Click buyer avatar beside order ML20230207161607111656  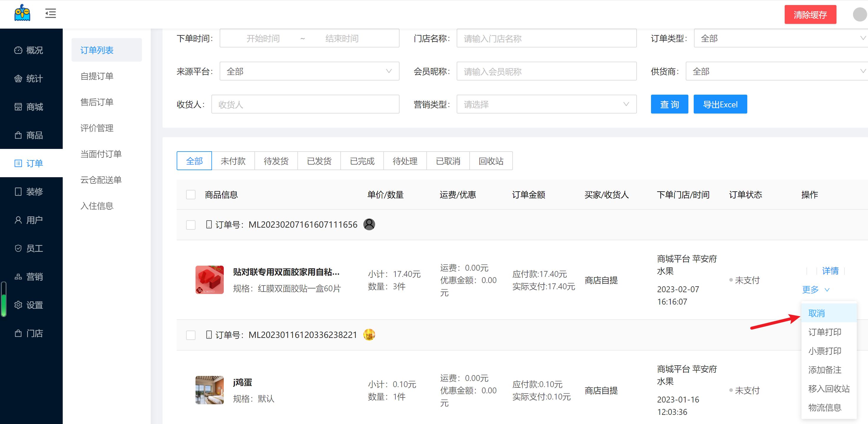click(x=369, y=224)
